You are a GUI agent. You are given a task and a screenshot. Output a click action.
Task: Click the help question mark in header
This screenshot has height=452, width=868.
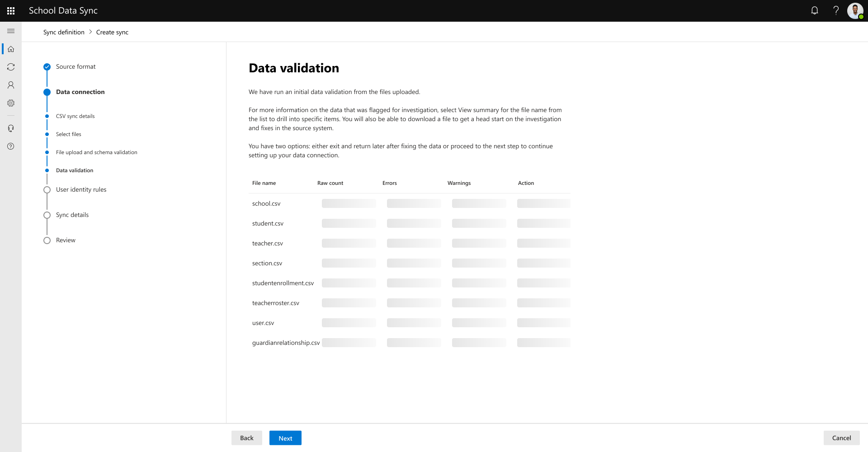point(836,11)
